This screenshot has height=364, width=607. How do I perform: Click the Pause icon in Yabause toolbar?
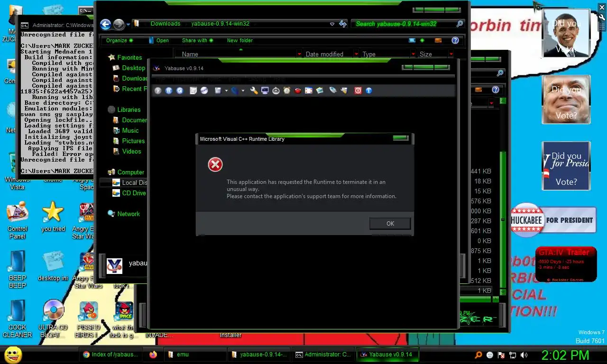point(169,91)
